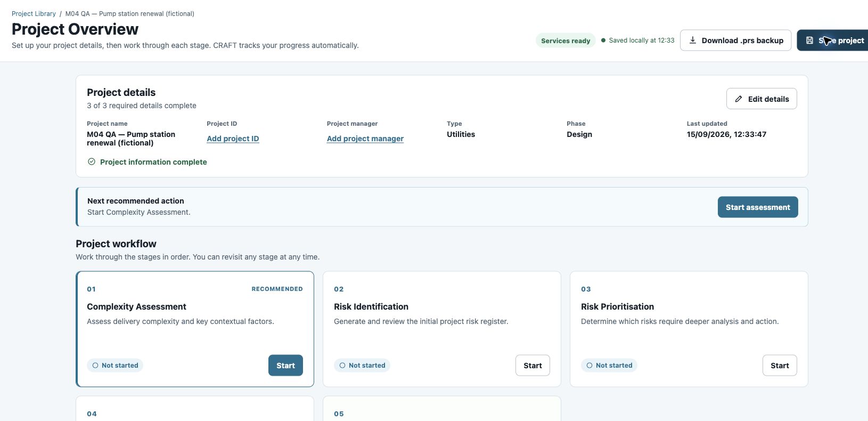Click the floppy disk save icon
The height and width of the screenshot is (421, 868).
(x=809, y=41)
